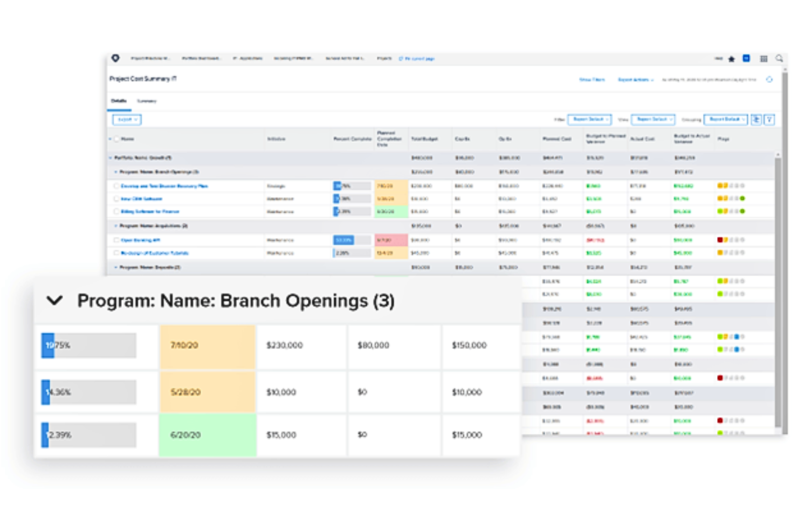
Task: Check the New CRM Software row checkbox
Action: click(x=116, y=199)
